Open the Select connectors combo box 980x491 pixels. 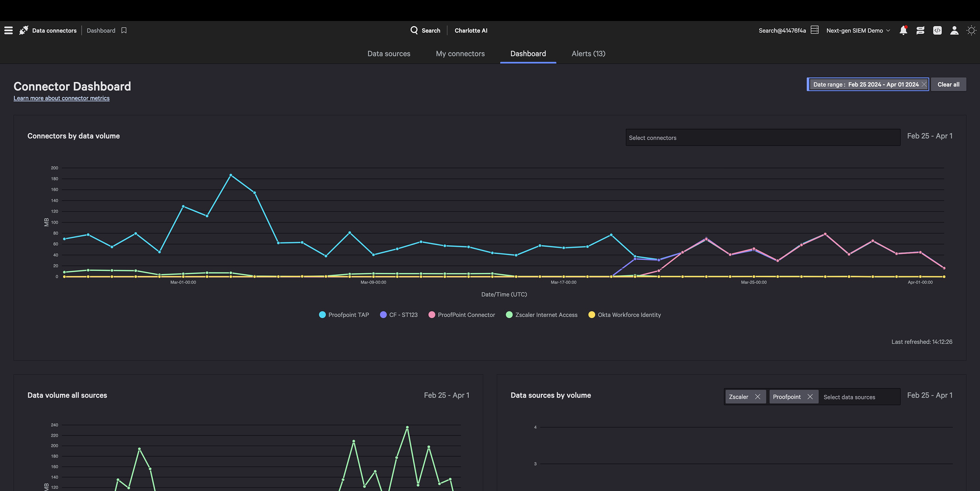(763, 138)
